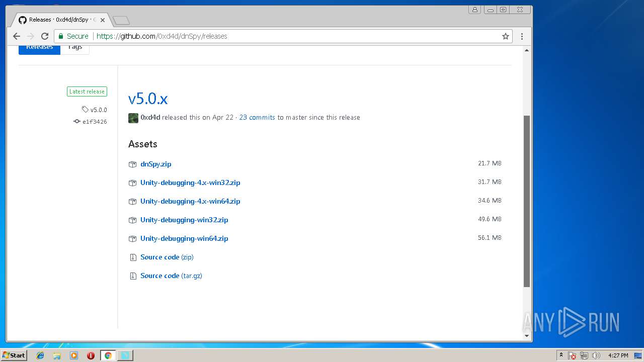The image size is (644, 362).
Task: Switch to the Tags tab
Action: click(x=75, y=49)
